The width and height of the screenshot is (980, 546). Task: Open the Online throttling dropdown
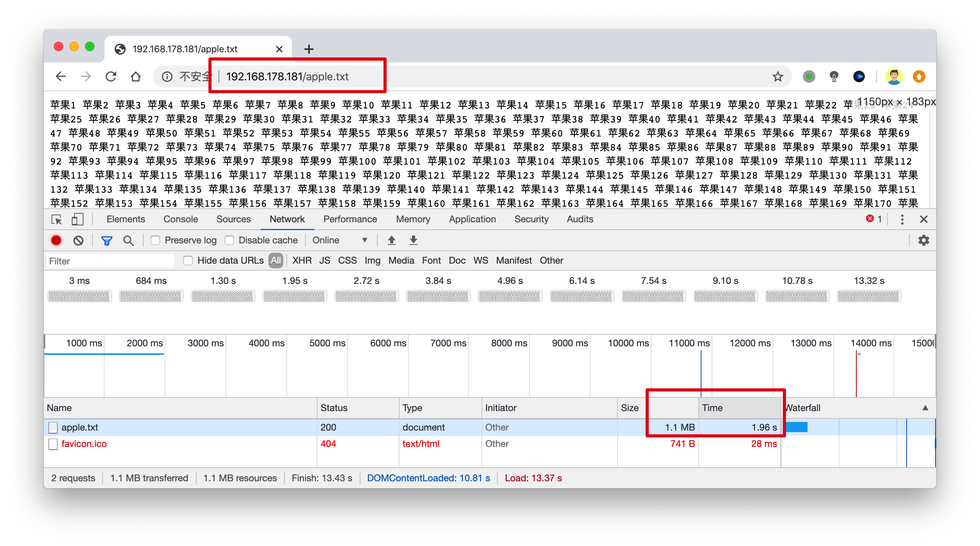tap(339, 240)
